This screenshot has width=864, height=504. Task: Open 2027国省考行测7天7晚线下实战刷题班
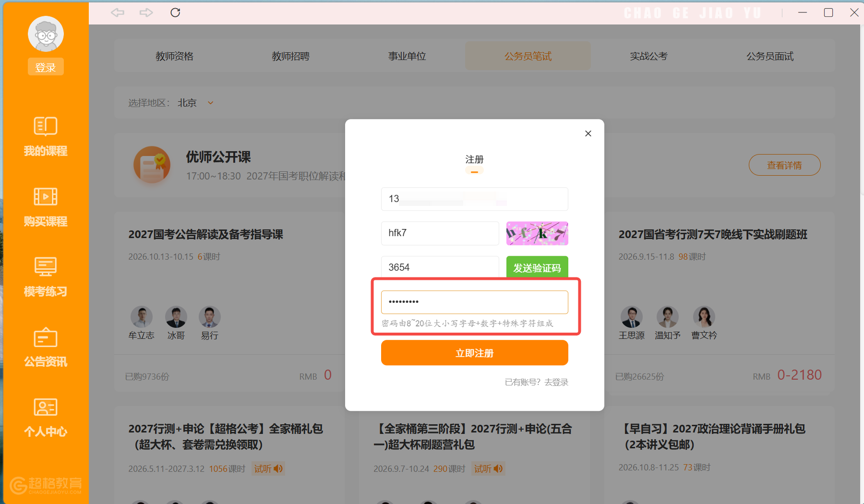point(713,235)
